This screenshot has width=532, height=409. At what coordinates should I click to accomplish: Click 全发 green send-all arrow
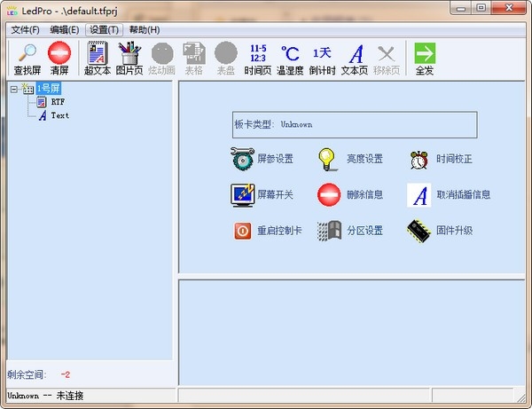(425, 59)
